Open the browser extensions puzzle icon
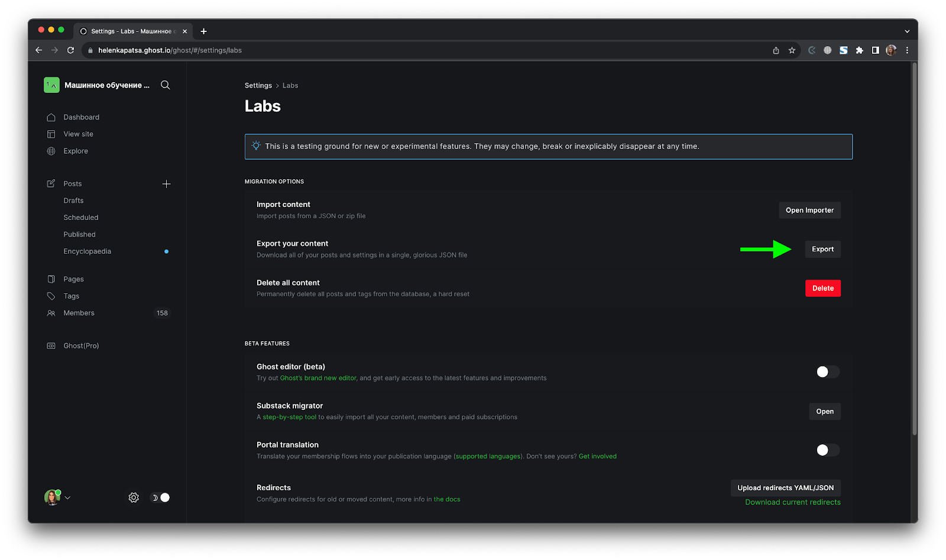Image resolution: width=946 pixels, height=560 pixels. (x=860, y=50)
